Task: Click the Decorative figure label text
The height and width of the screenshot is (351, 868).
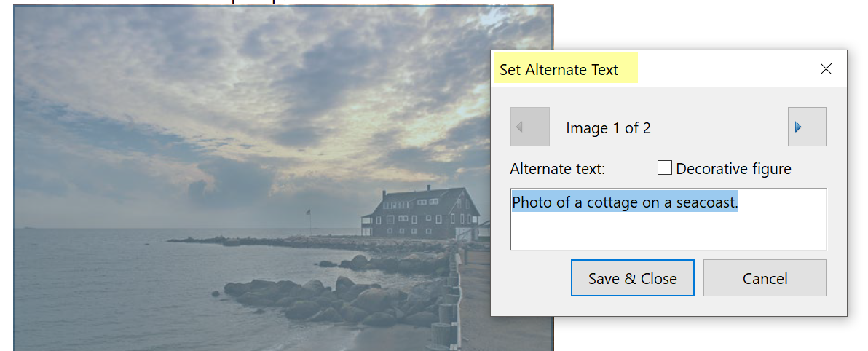Action: point(733,169)
